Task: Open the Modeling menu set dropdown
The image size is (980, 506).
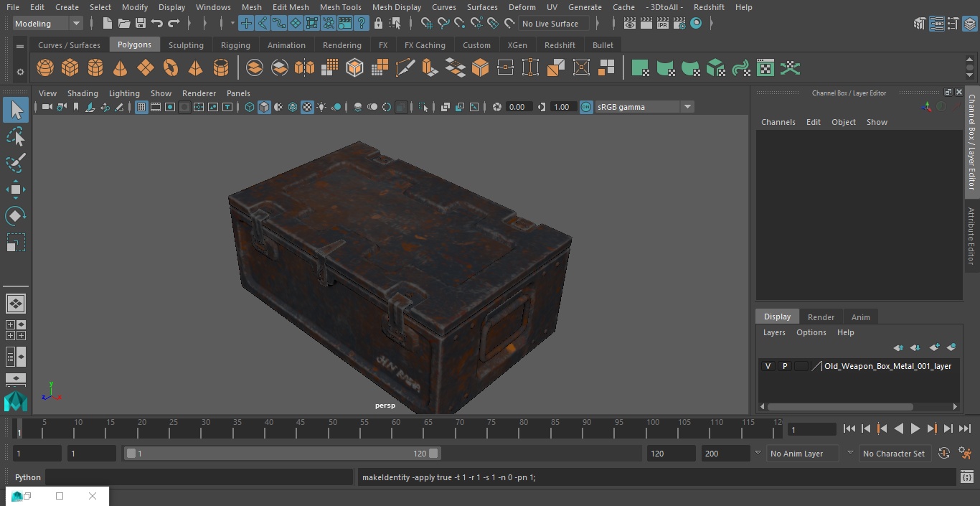Action: click(x=48, y=24)
